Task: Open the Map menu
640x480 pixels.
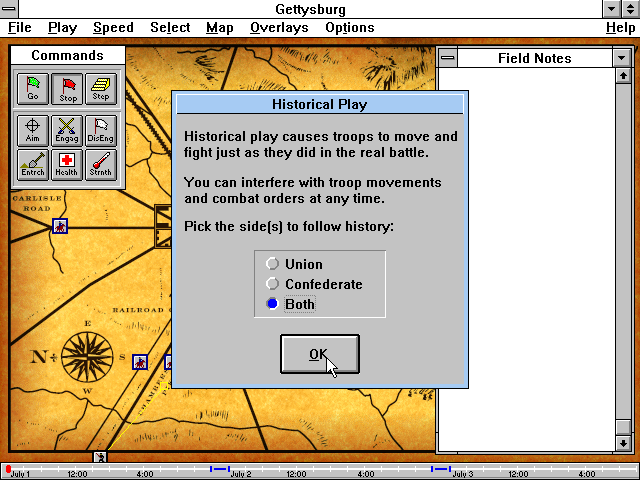Action: click(220, 27)
